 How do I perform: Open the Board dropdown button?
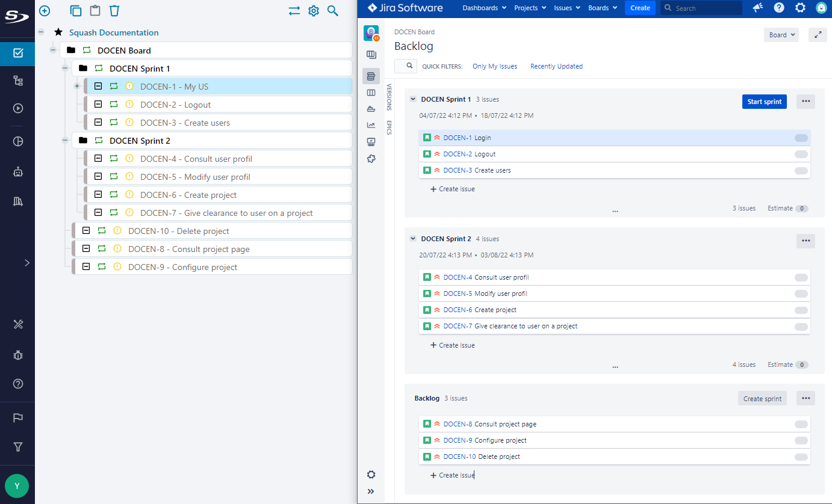pos(781,35)
